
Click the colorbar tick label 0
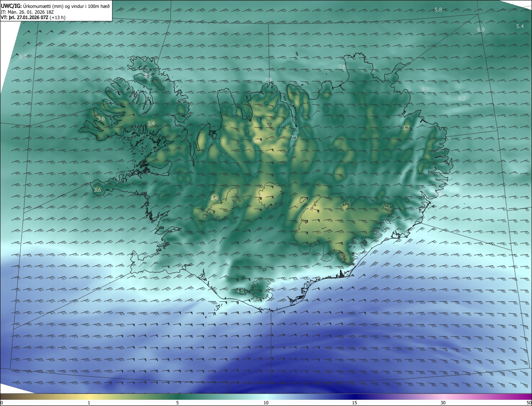[2, 403]
